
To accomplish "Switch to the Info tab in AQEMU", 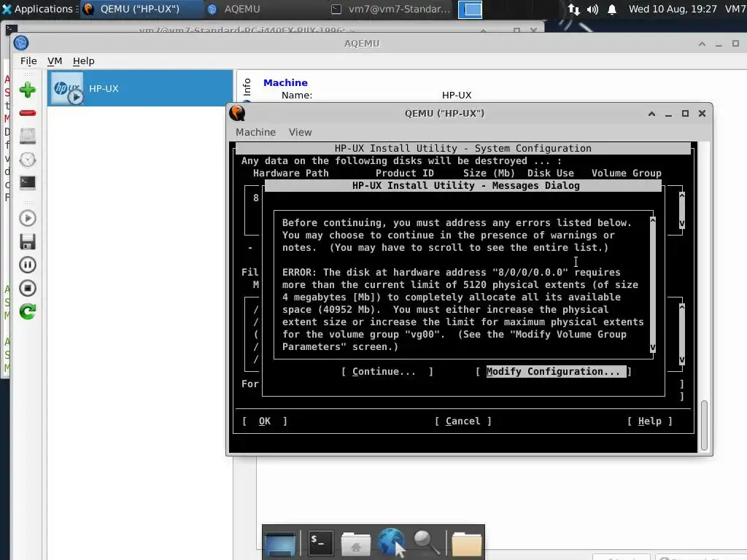I will [247, 87].
